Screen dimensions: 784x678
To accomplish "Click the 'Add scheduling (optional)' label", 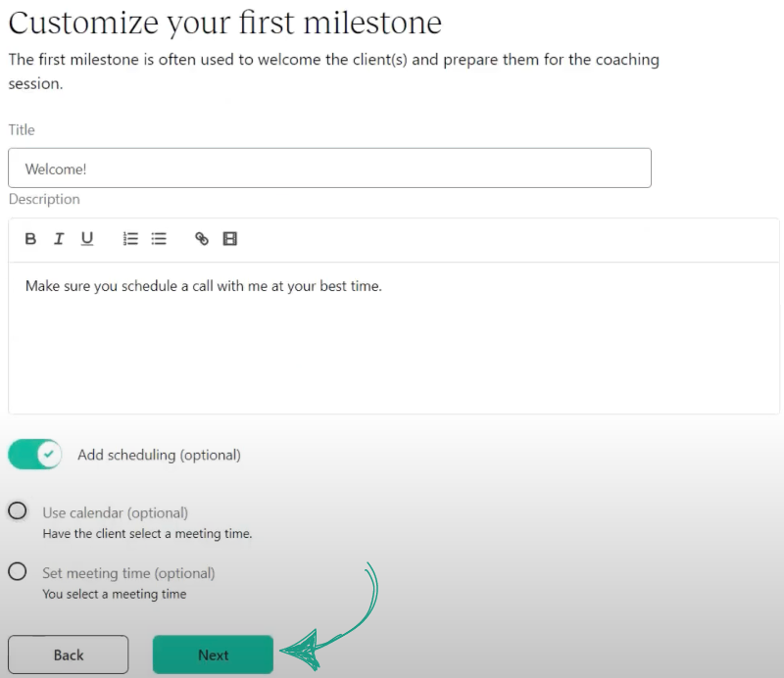I will pyautogui.click(x=159, y=455).
